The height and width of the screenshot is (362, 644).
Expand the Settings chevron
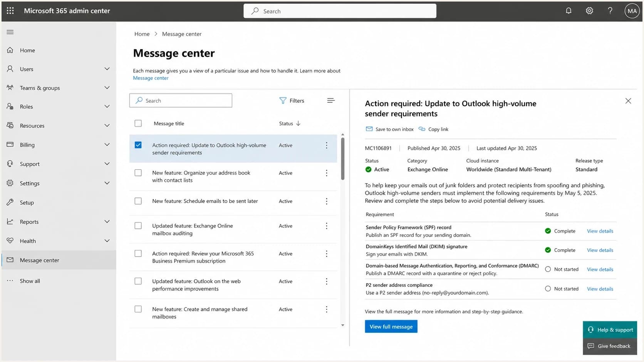[107, 183]
